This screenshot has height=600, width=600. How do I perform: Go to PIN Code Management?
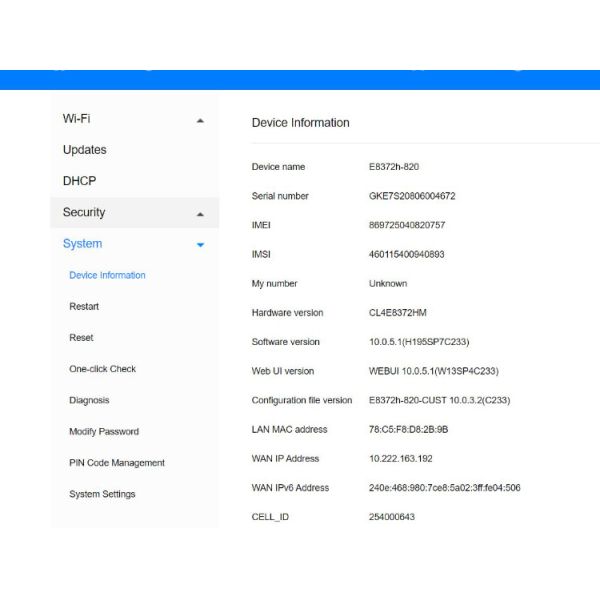117,463
